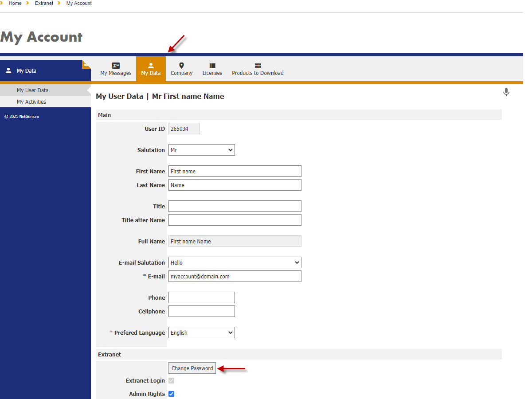Click the Extranet Login checkbox
The height and width of the screenshot is (399, 532).
click(172, 380)
